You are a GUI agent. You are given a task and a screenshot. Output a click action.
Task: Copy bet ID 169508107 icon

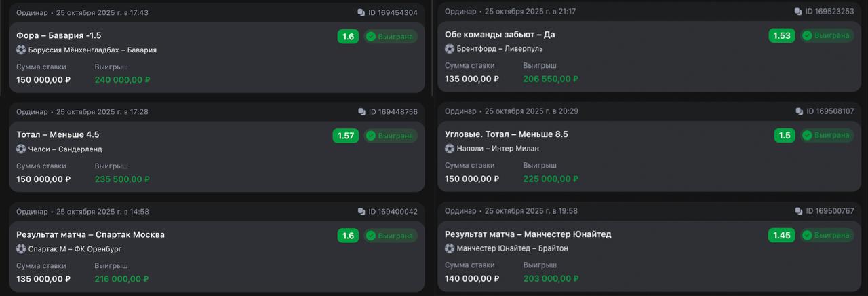[x=799, y=111]
